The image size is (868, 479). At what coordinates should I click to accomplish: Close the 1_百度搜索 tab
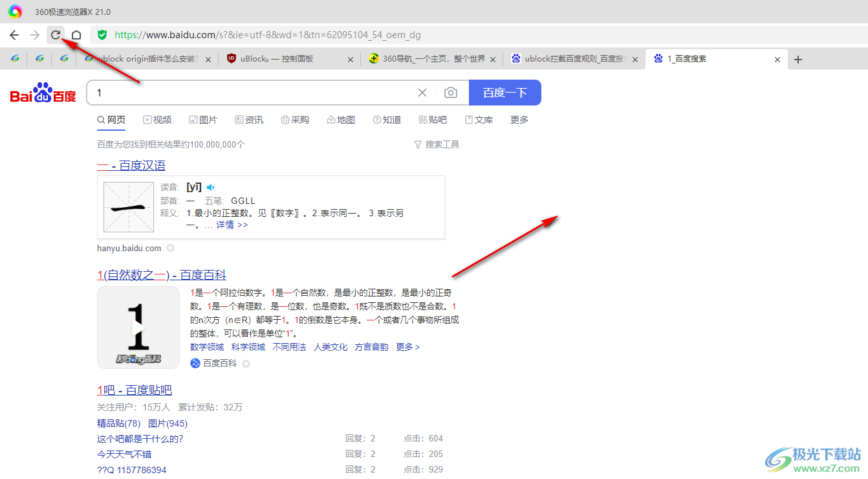click(x=777, y=60)
